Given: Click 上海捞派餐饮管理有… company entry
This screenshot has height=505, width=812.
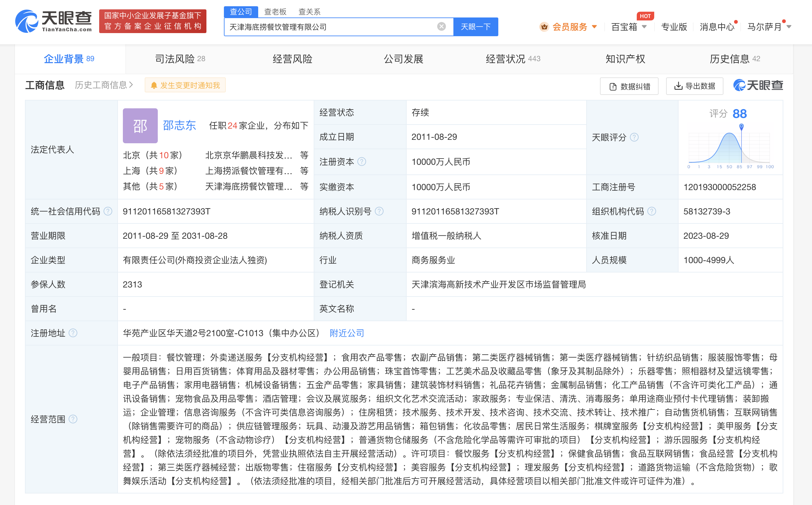Looking at the screenshot, I should point(249,171).
